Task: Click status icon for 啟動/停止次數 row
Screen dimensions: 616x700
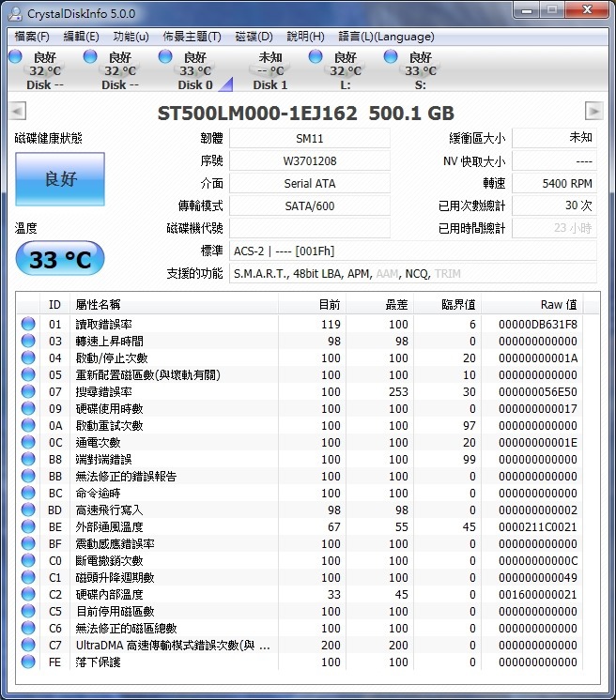Action: pyautogui.click(x=28, y=358)
